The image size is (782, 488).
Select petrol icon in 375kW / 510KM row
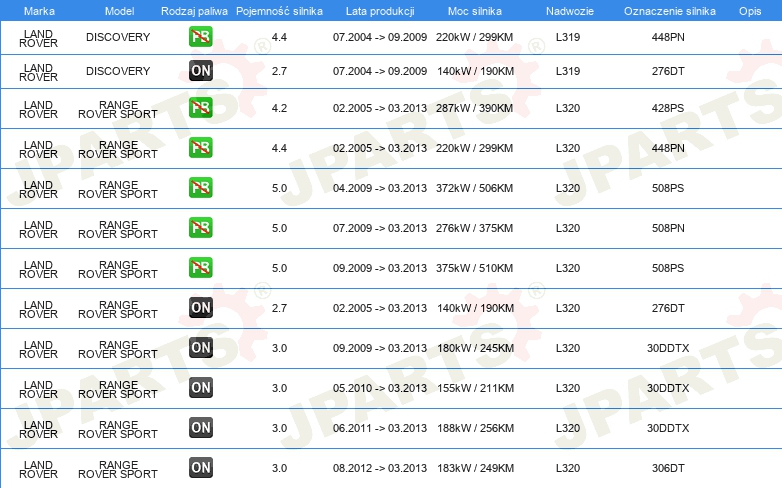pyautogui.click(x=200, y=267)
